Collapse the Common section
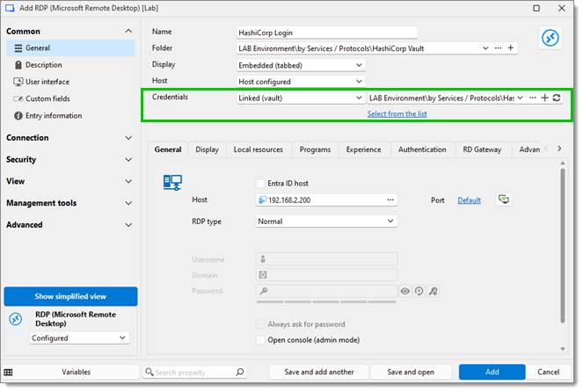Screen dimensions: 583x392 (x=128, y=32)
